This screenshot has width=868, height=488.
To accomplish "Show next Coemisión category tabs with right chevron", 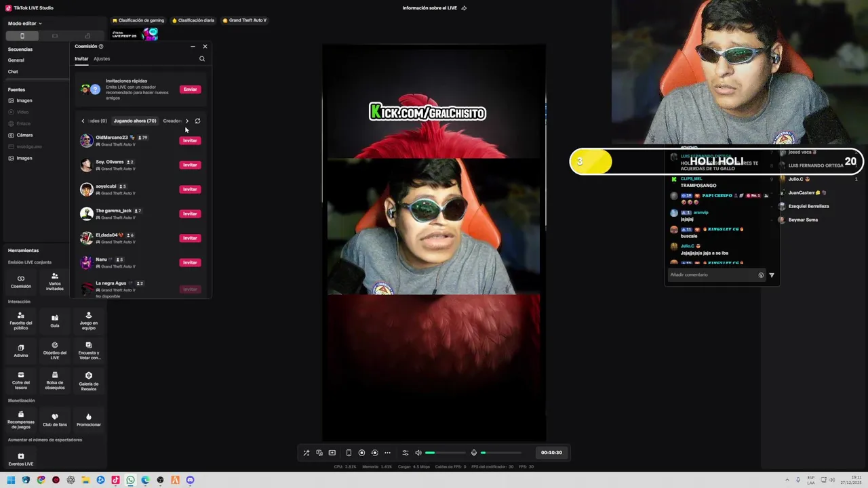I will click(187, 121).
